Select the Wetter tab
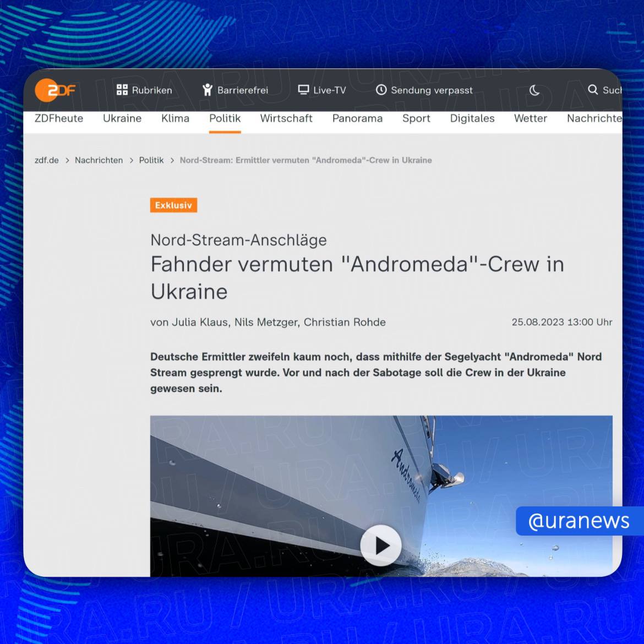The height and width of the screenshot is (644, 644). (x=531, y=119)
